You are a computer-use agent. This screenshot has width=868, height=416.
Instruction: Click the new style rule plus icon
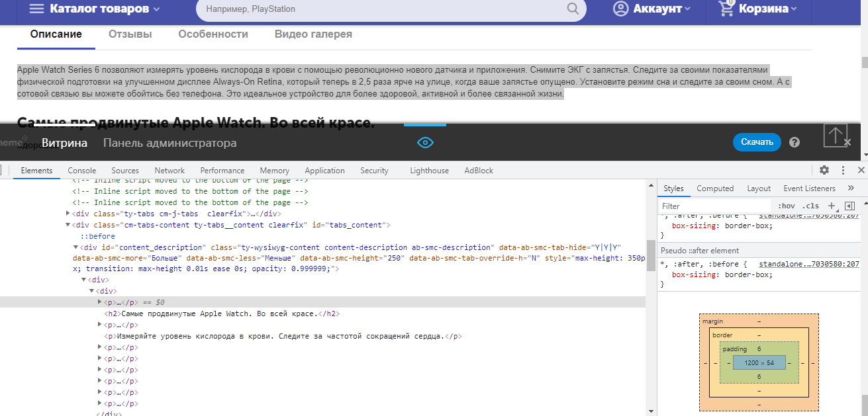832,206
